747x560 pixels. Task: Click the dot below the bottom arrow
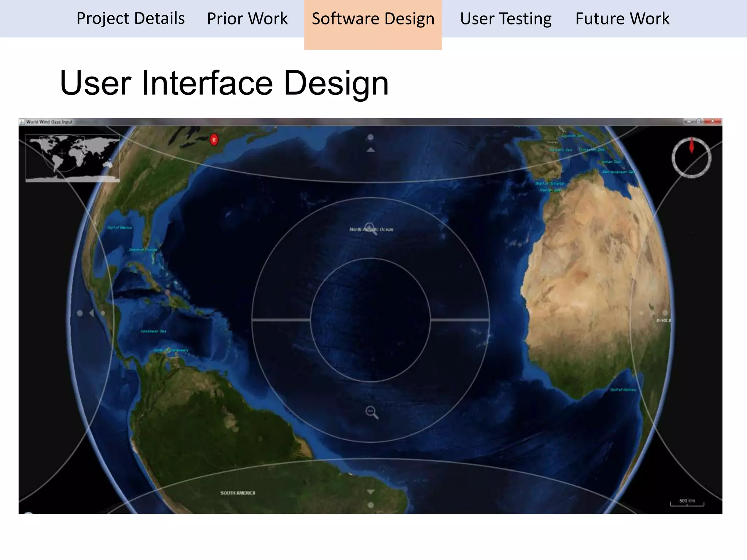pyautogui.click(x=371, y=505)
